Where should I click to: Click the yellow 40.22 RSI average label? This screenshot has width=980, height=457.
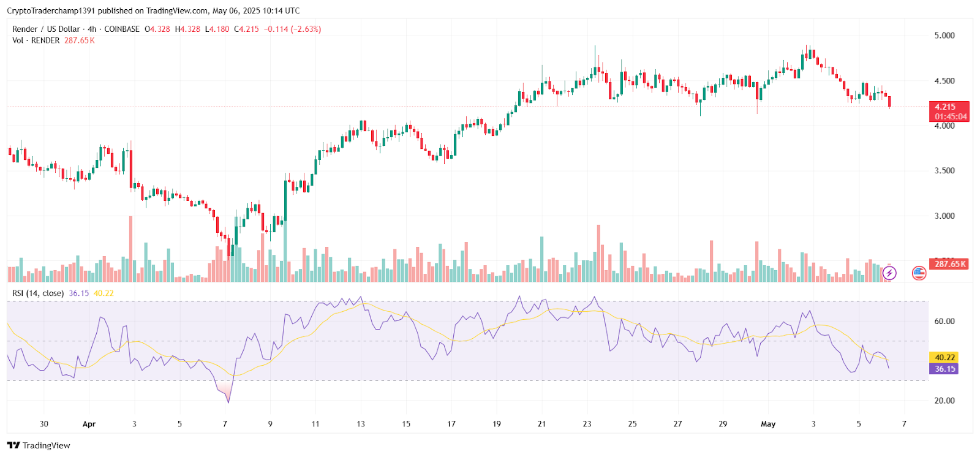tap(944, 357)
